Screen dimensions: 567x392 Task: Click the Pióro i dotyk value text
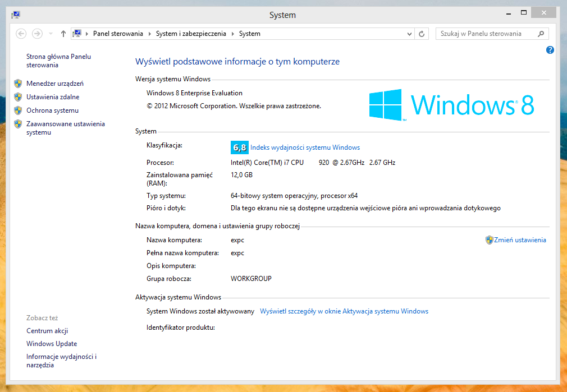click(365, 208)
